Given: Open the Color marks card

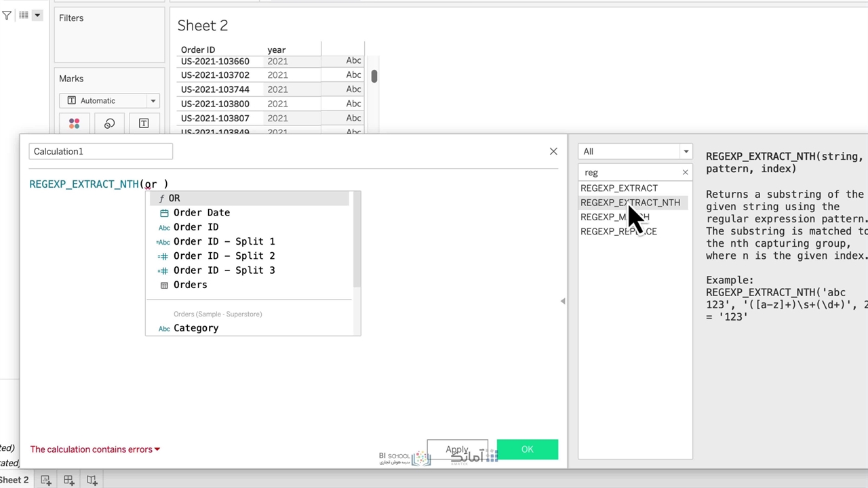Looking at the screenshot, I should click(x=74, y=123).
